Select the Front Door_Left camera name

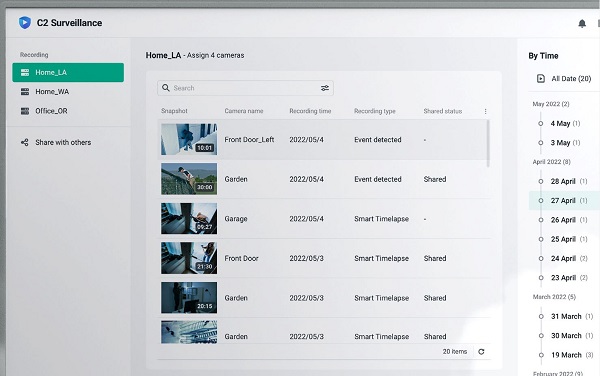(249, 140)
